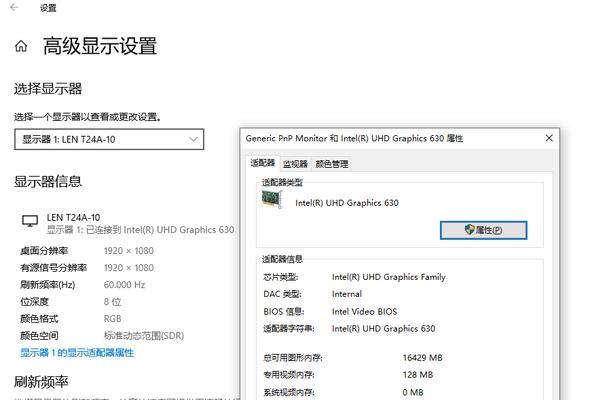This screenshot has height=400, width=613.
Task: Click the 有源信号分辨率 label
Action: pos(54,268)
